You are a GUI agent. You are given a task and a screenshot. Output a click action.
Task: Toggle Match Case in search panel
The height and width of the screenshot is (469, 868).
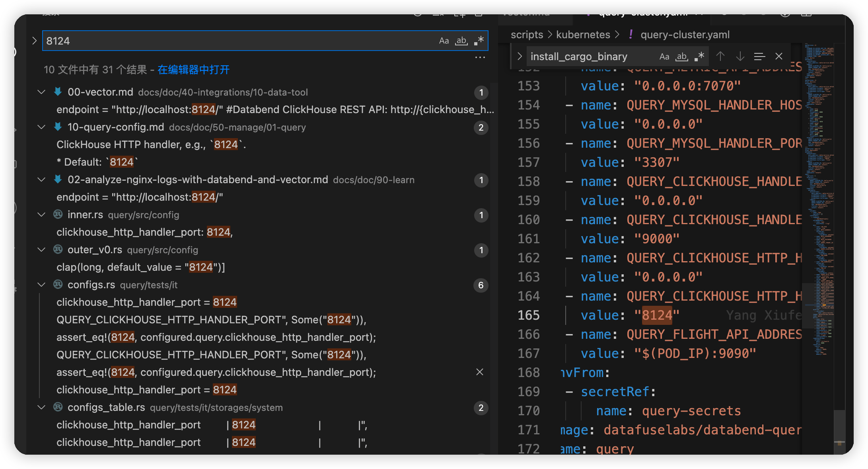(444, 41)
